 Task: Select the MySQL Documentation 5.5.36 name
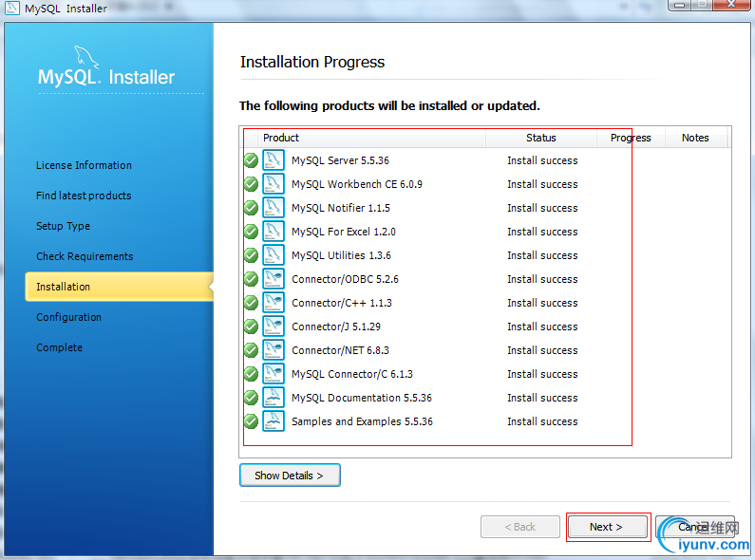click(x=362, y=398)
